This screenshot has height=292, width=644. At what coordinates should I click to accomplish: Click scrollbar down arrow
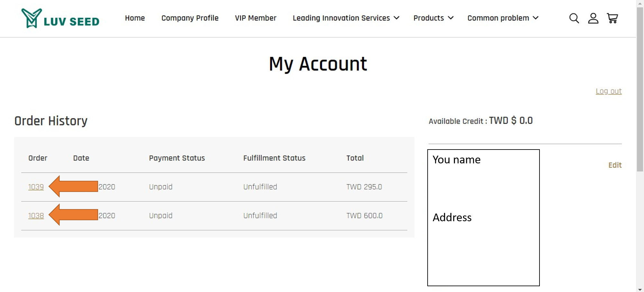(640, 289)
